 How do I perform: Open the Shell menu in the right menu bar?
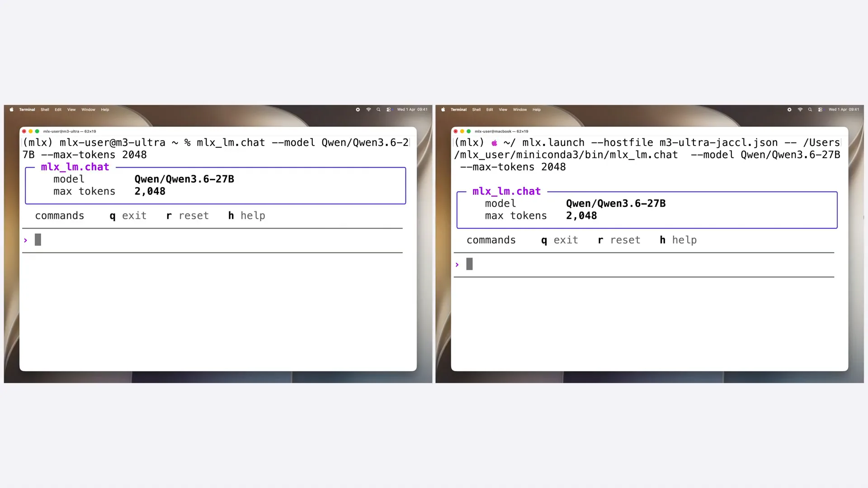(476, 109)
